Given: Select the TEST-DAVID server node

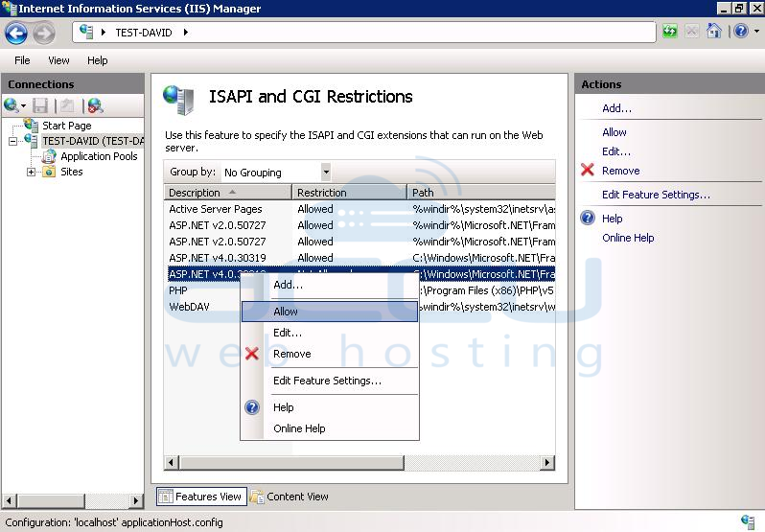Looking at the screenshot, I should coord(93,141).
